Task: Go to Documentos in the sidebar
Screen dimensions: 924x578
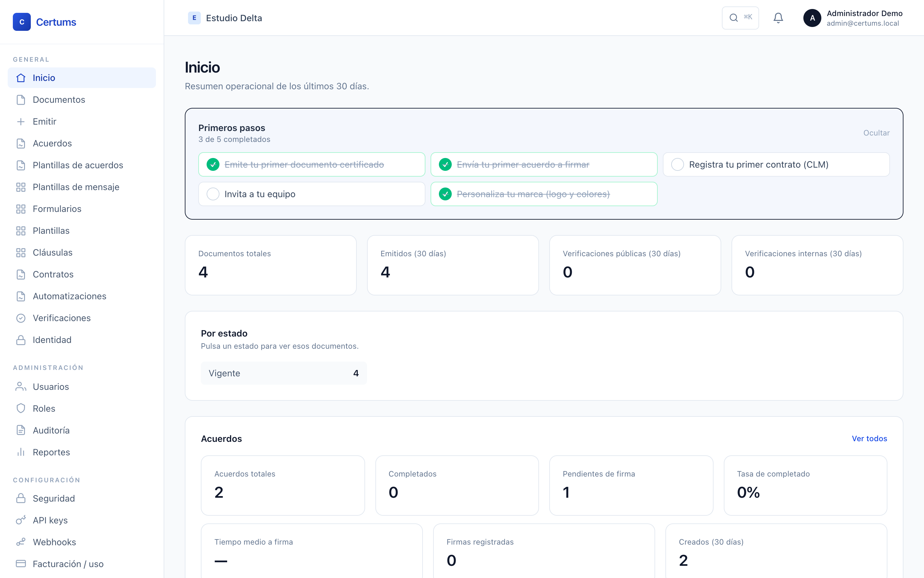Action: tap(82, 100)
